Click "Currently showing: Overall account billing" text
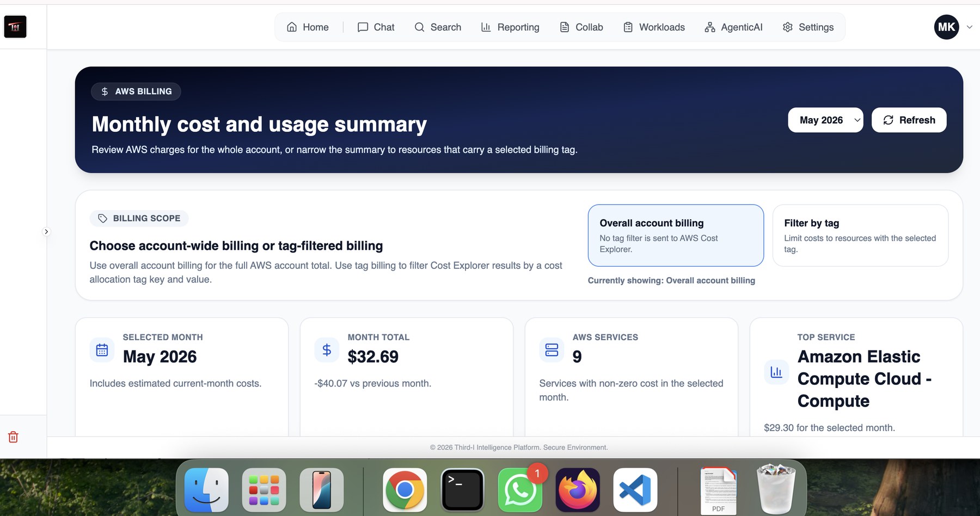This screenshot has height=516, width=980. click(671, 280)
